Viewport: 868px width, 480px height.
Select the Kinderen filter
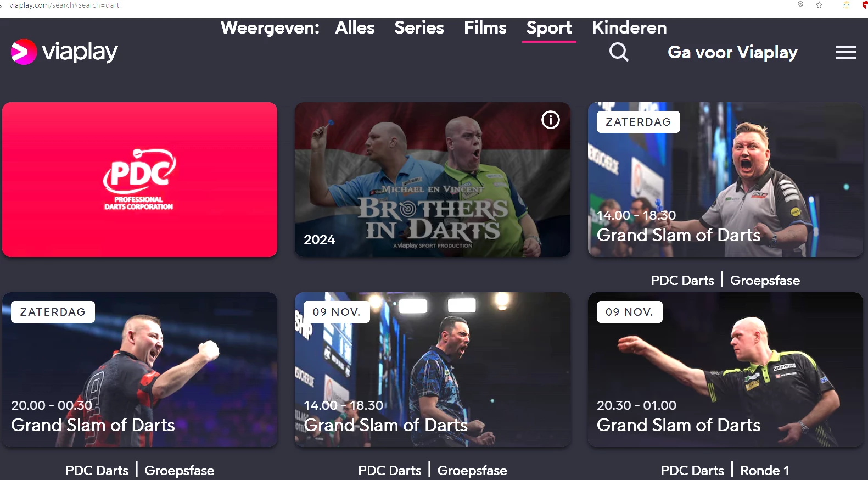pos(629,27)
